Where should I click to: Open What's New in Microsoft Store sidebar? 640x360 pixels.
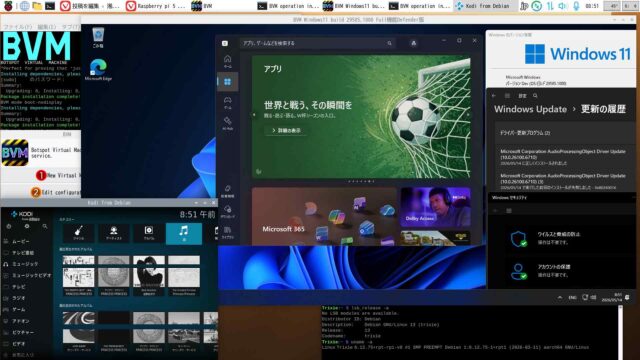tap(227, 191)
